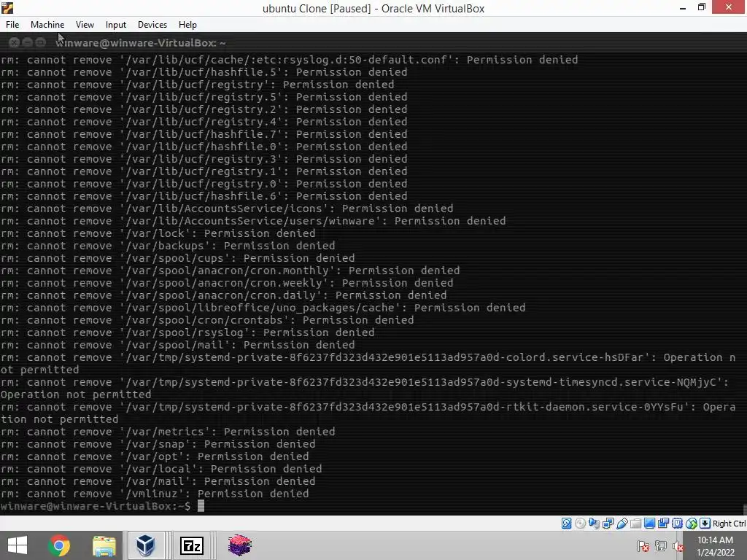
Task: Click the Right Ctrl host key label
Action: pyautogui.click(x=729, y=524)
